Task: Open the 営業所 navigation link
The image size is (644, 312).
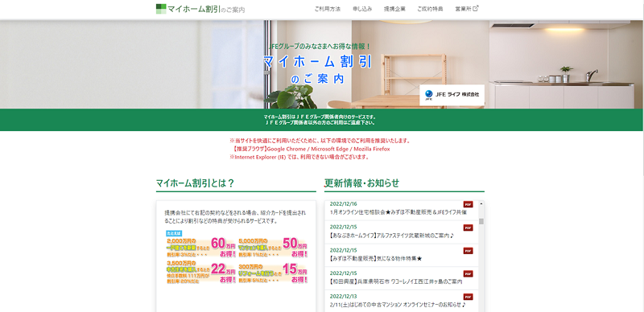Action: 464,9
